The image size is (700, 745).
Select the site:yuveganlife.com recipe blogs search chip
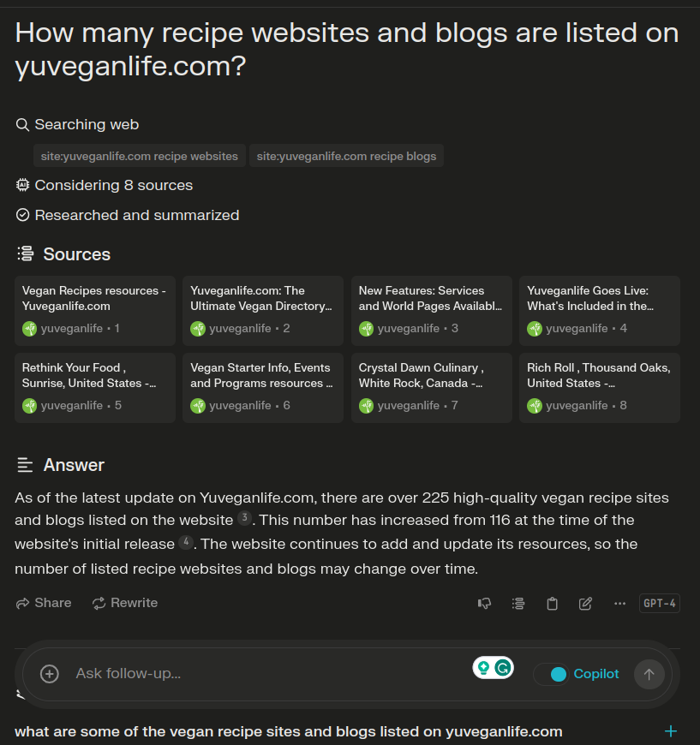346,156
